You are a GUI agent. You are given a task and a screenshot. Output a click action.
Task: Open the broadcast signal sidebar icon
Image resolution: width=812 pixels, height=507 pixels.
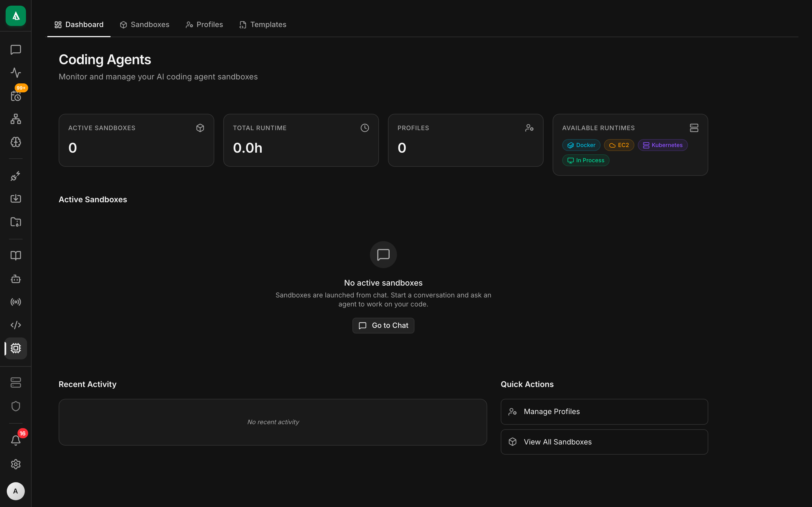(16, 302)
